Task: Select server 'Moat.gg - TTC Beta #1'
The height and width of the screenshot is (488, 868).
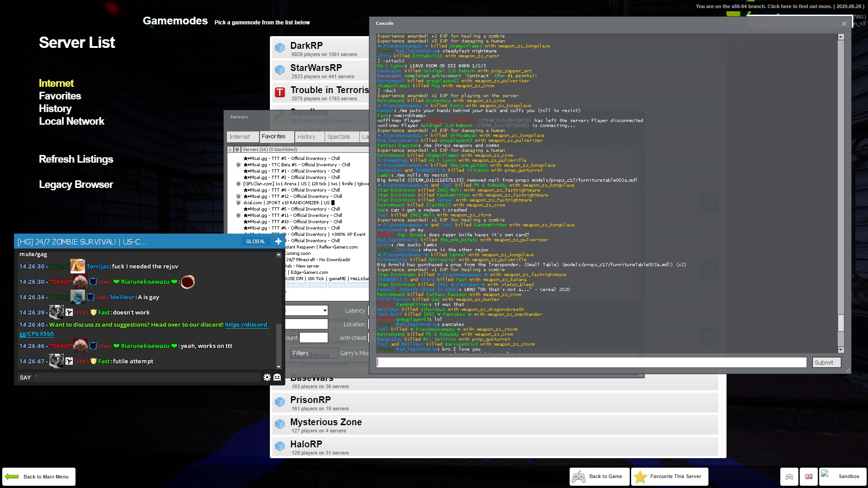Action: 298,165
